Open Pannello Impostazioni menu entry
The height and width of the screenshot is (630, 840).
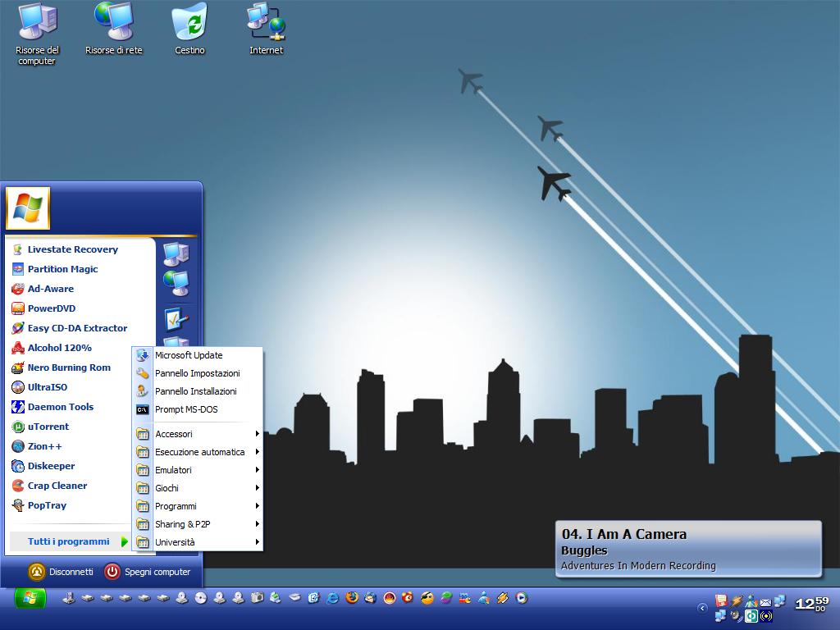198,373
